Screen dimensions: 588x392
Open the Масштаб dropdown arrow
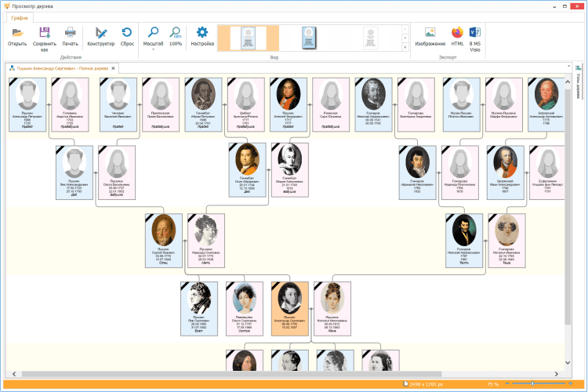153,49
